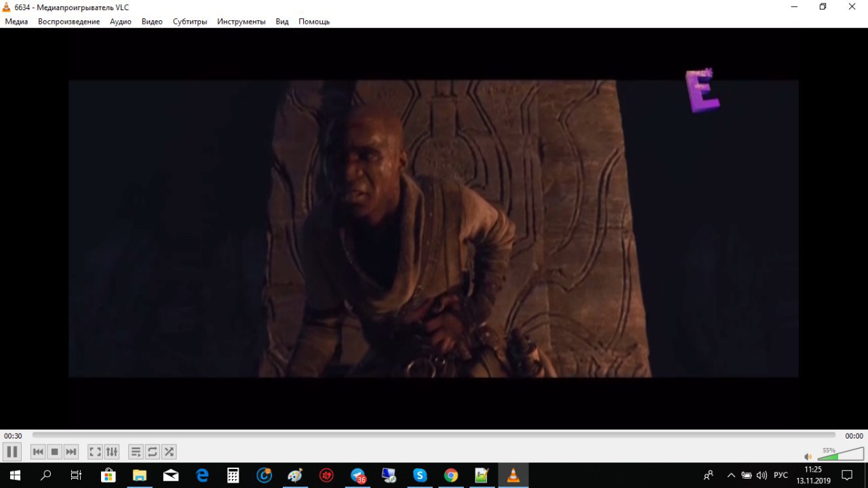Seek within the playback progress bar
The height and width of the screenshot is (488, 868).
pyautogui.click(x=434, y=435)
